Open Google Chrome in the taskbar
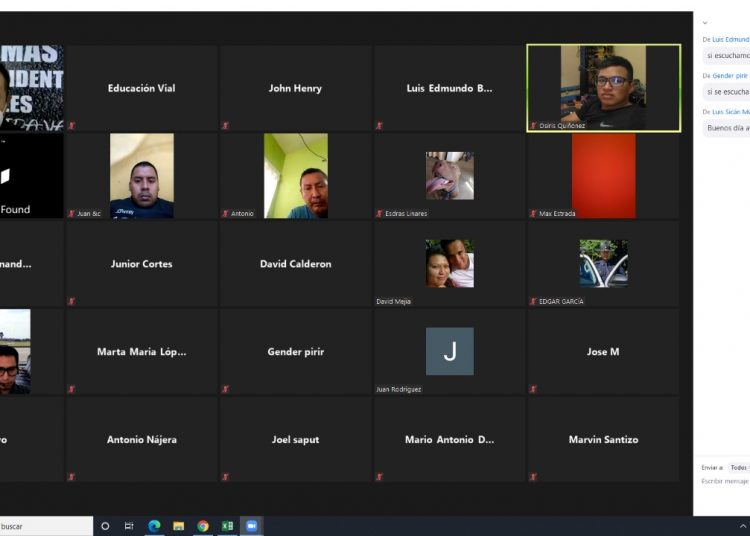 (203, 526)
